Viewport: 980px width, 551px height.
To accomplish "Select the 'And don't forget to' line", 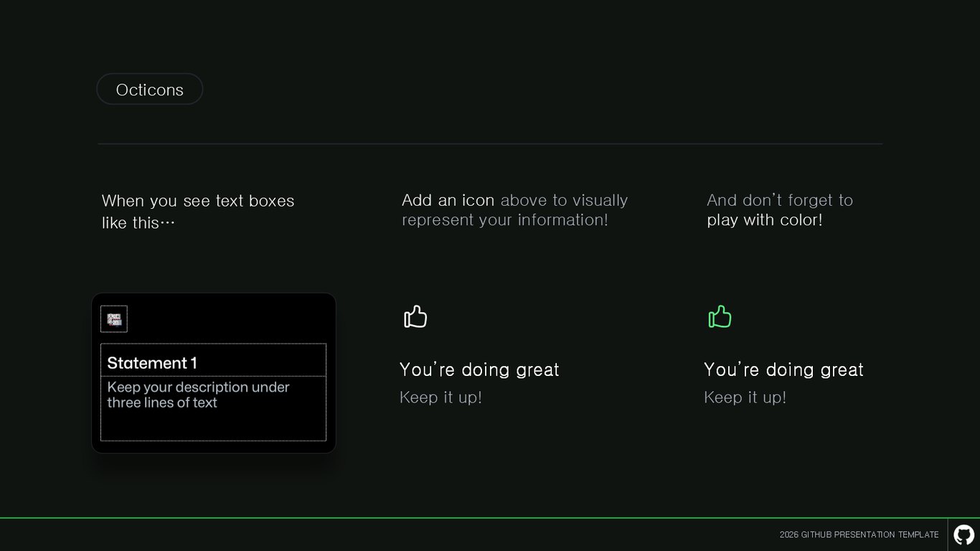I will tap(780, 200).
